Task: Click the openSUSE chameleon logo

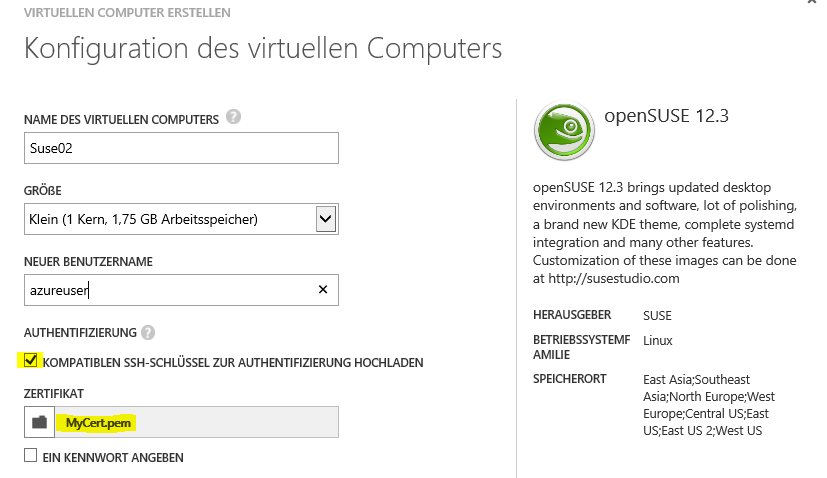Action: coord(563,130)
